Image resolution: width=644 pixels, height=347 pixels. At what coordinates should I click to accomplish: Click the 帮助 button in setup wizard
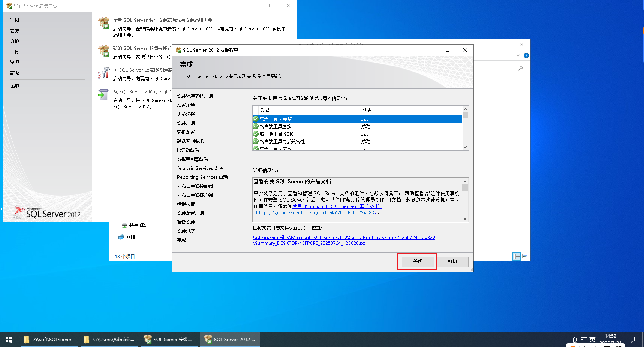pyautogui.click(x=452, y=262)
